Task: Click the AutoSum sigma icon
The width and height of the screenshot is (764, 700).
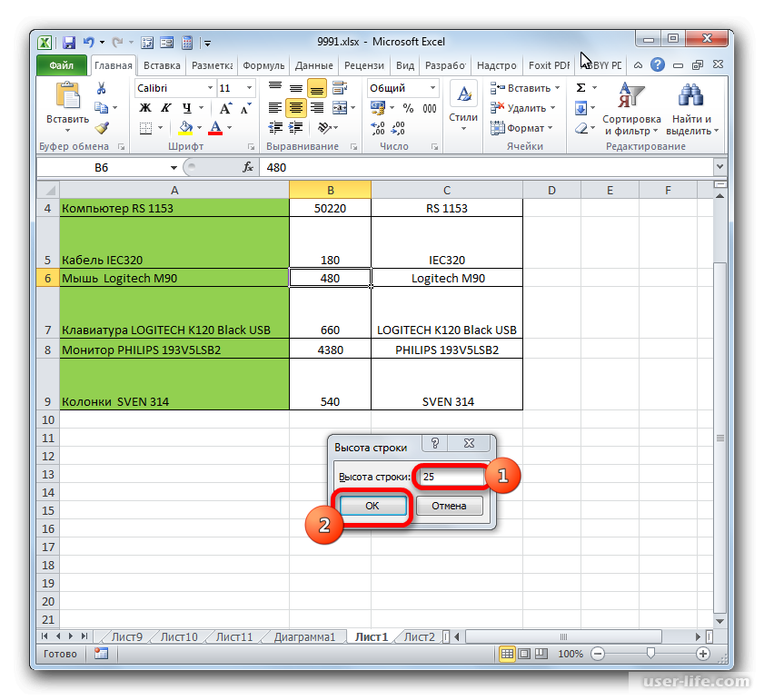Action: (x=580, y=88)
